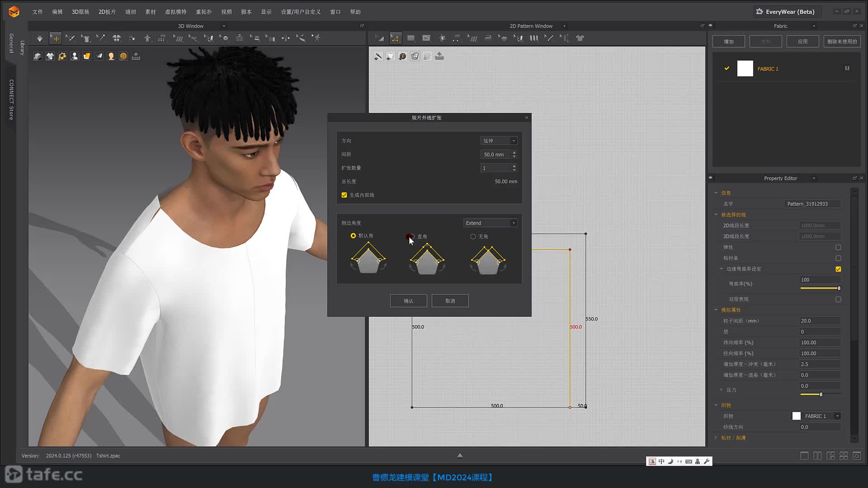Select the 无角 radio option
This screenshot has height=488, width=868.
point(473,236)
